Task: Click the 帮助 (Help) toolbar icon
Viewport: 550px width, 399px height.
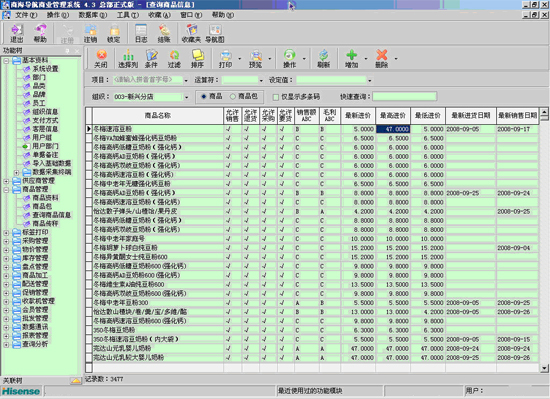Action: coord(40,33)
